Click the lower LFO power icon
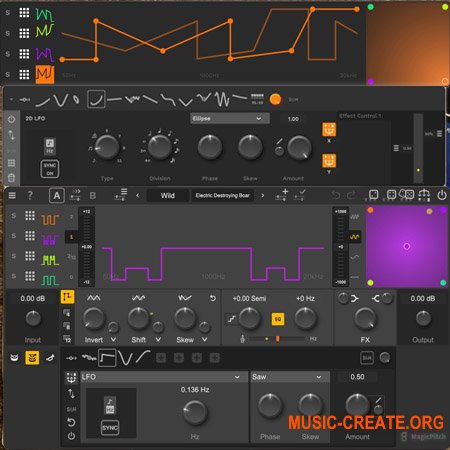 (71, 436)
